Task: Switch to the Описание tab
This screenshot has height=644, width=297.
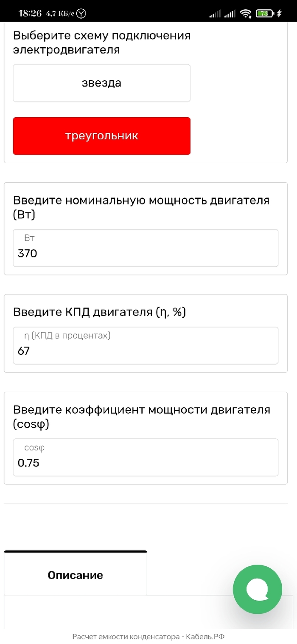Action: 75,575
